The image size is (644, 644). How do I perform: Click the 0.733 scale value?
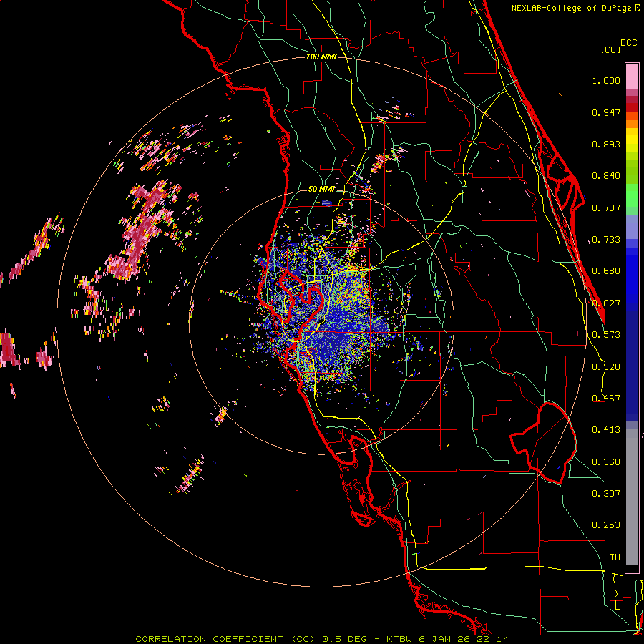(x=606, y=240)
